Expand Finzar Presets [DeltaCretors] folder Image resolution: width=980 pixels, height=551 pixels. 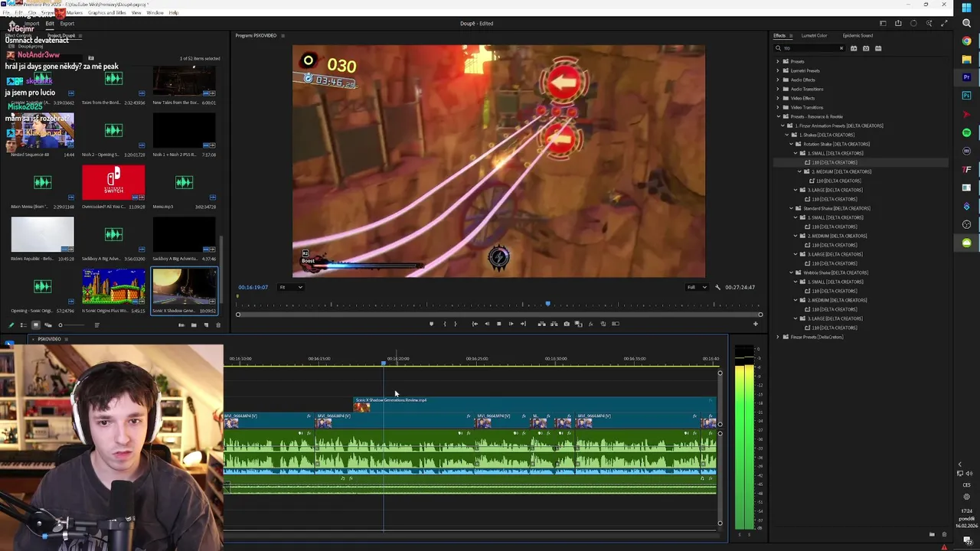tap(778, 337)
